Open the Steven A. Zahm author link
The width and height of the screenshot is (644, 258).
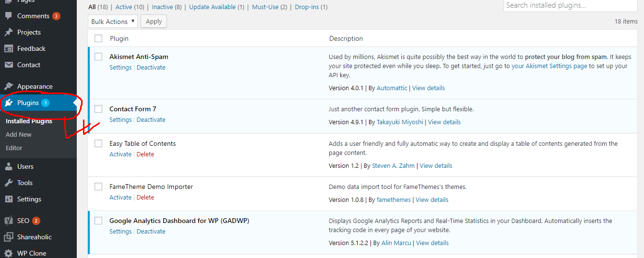(x=394, y=166)
